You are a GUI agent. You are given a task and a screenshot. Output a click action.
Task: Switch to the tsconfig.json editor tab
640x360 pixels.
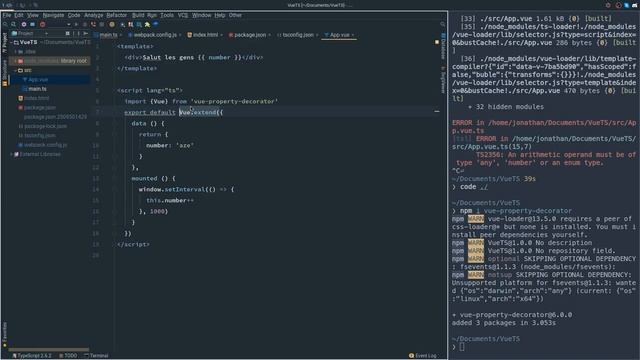pos(298,35)
